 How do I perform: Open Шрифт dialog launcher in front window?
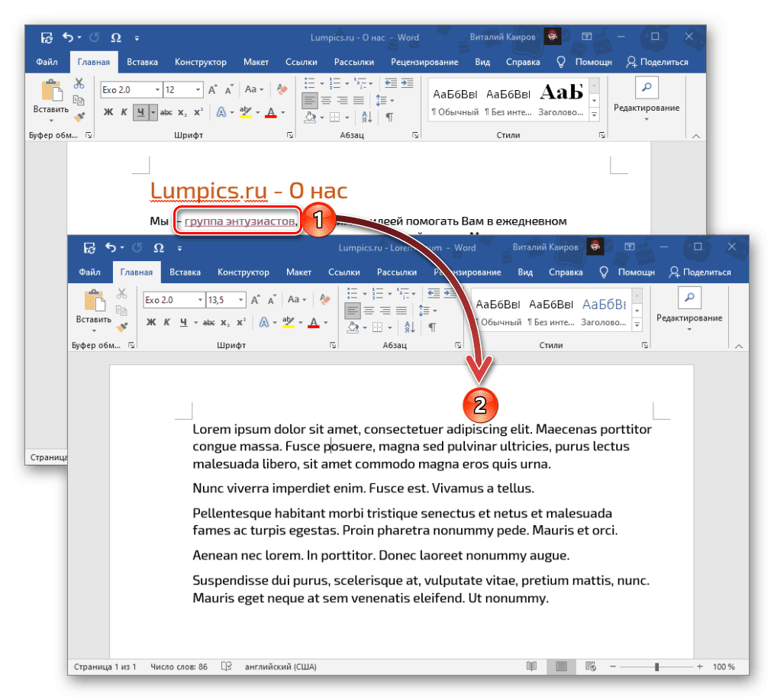(333, 346)
